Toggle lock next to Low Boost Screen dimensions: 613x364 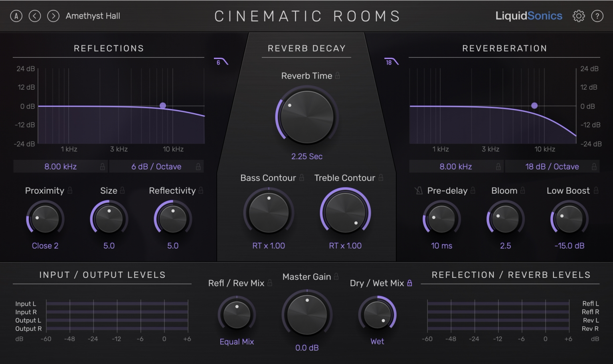(x=596, y=190)
